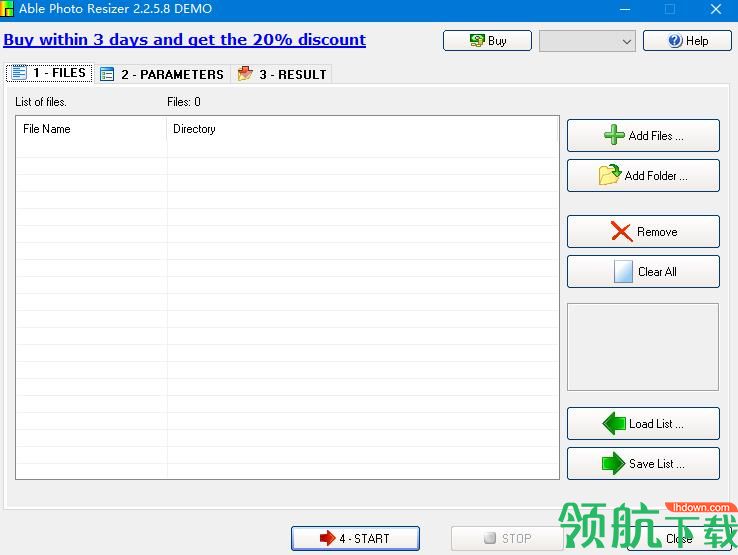Viewport: 738px width, 555px height.
Task: Choose Add Files... to import photos
Action: point(643,136)
